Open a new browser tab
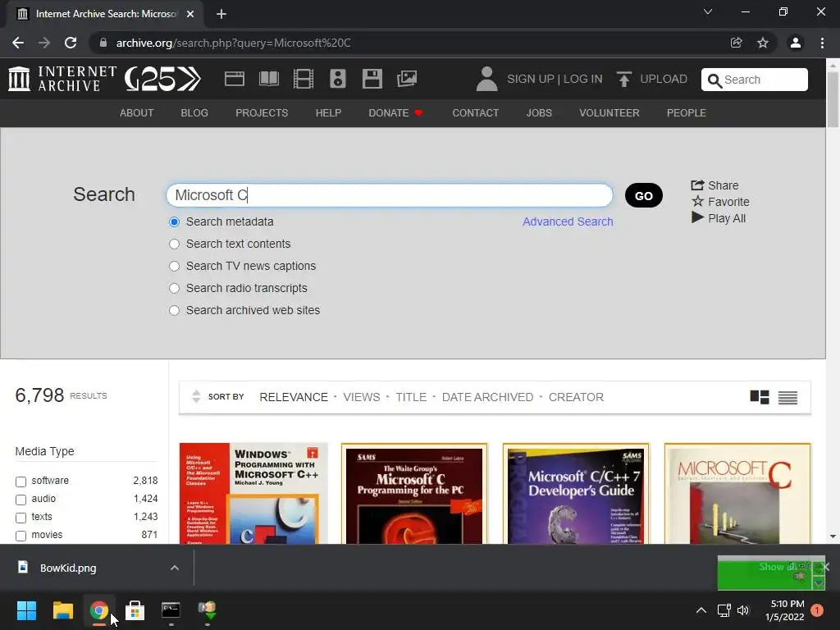840x630 pixels. tap(221, 14)
